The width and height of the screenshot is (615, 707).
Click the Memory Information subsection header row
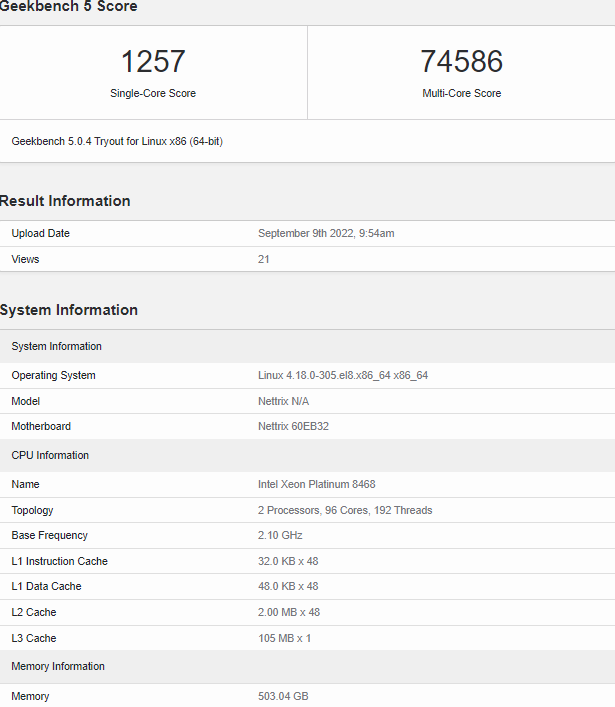pos(308,666)
